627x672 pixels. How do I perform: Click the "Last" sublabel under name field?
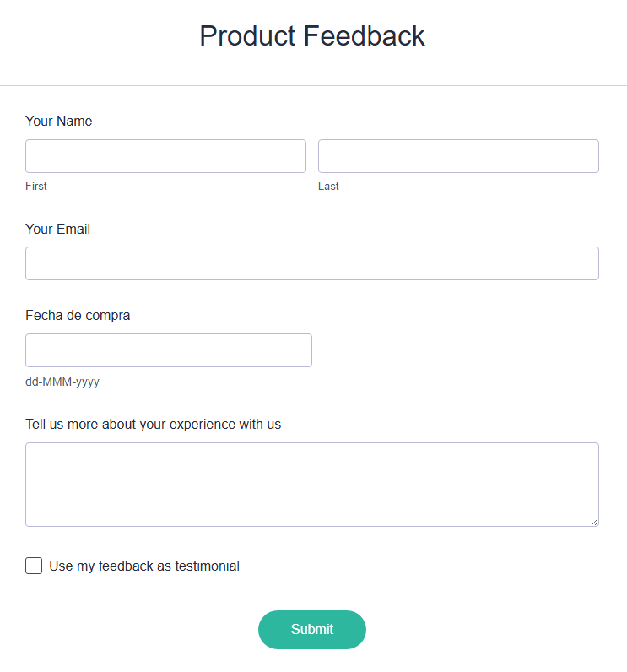(328, 186)
